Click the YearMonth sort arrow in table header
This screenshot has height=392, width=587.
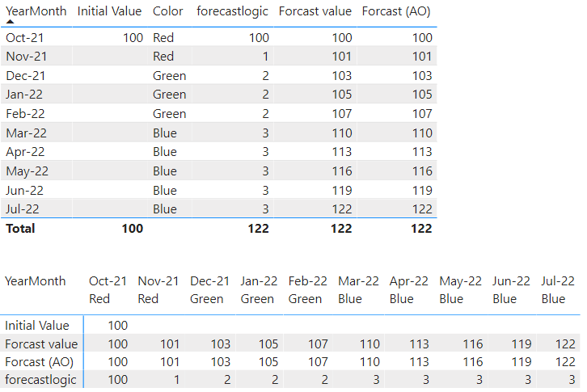[11, 21]
